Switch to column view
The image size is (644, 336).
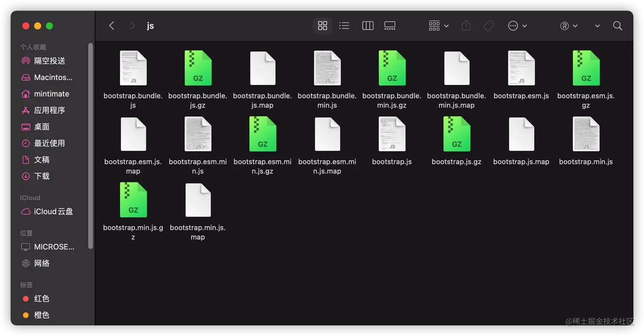point(368,26)
